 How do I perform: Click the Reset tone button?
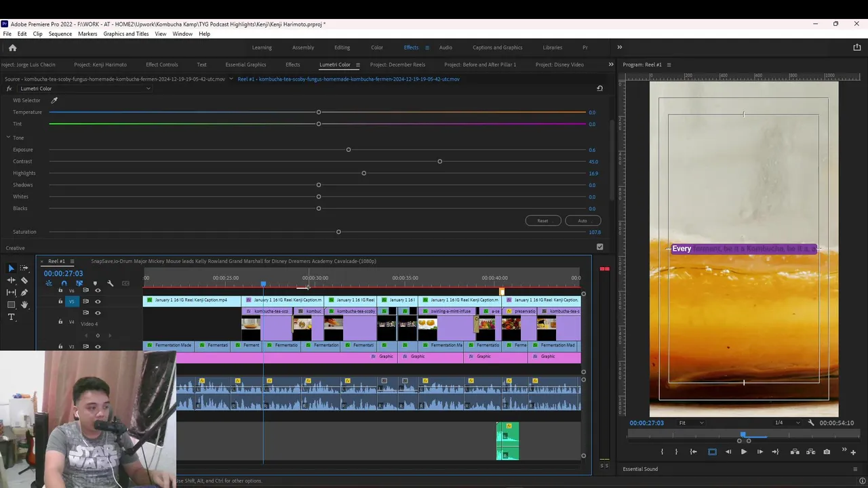click(542, 221)
